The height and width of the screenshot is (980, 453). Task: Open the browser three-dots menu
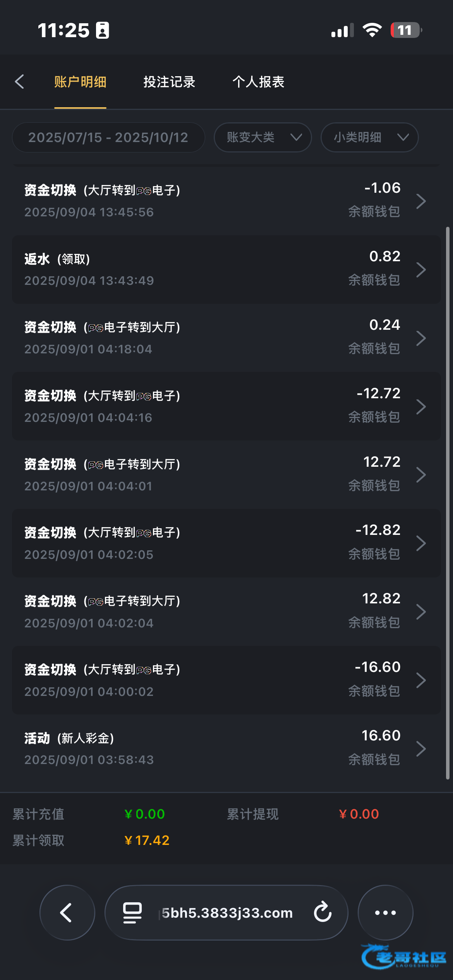(385, 913)
